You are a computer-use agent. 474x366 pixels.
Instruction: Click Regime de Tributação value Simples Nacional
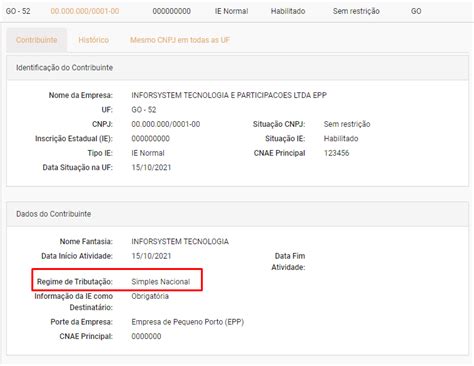click(x=161, y=282)
